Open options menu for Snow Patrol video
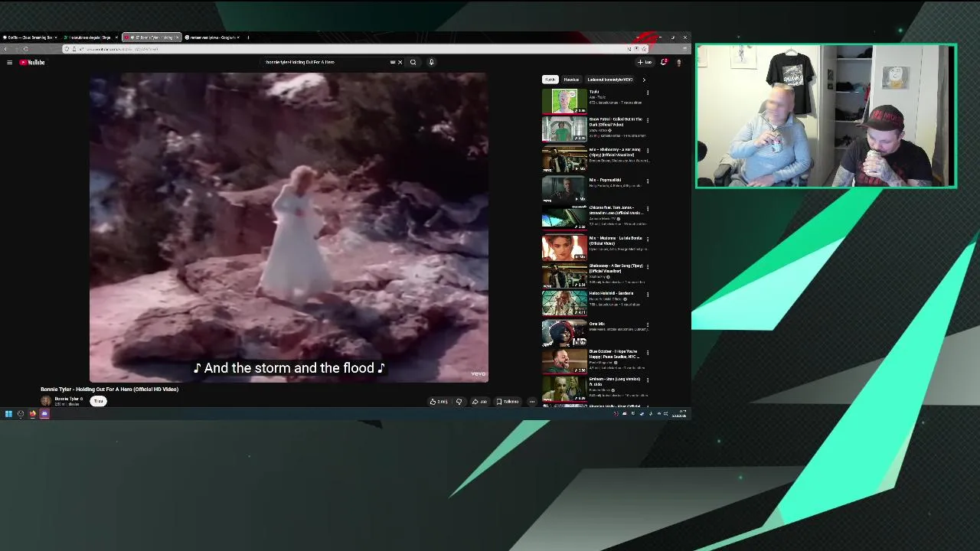Viewport: 980px width, 551px height. pos(648,120)
